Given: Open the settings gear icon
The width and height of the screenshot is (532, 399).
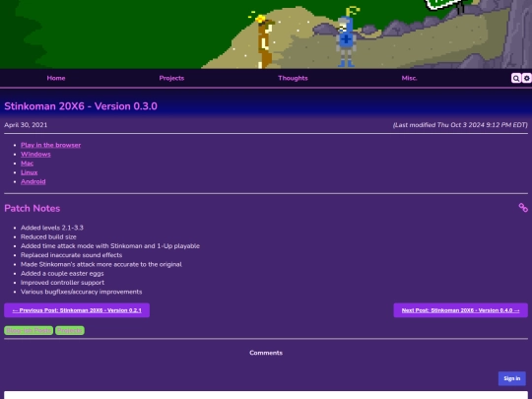Looking at the screenshot, I should click(526, 79).
